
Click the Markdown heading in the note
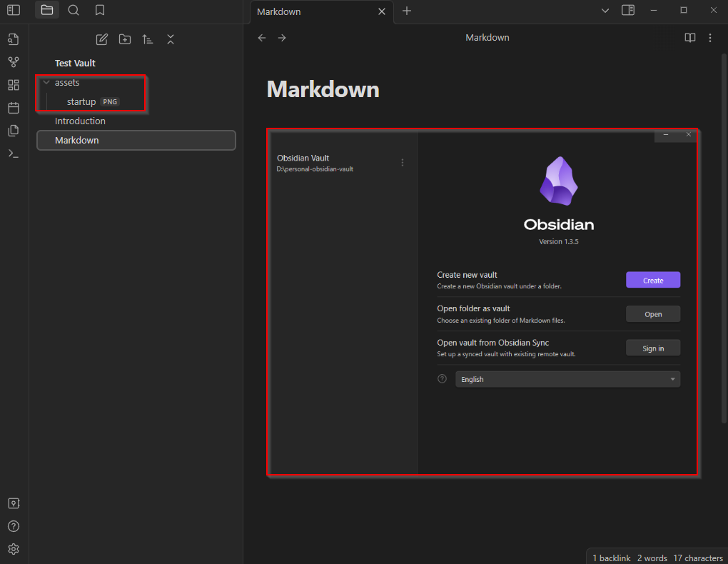pos(323,89)
